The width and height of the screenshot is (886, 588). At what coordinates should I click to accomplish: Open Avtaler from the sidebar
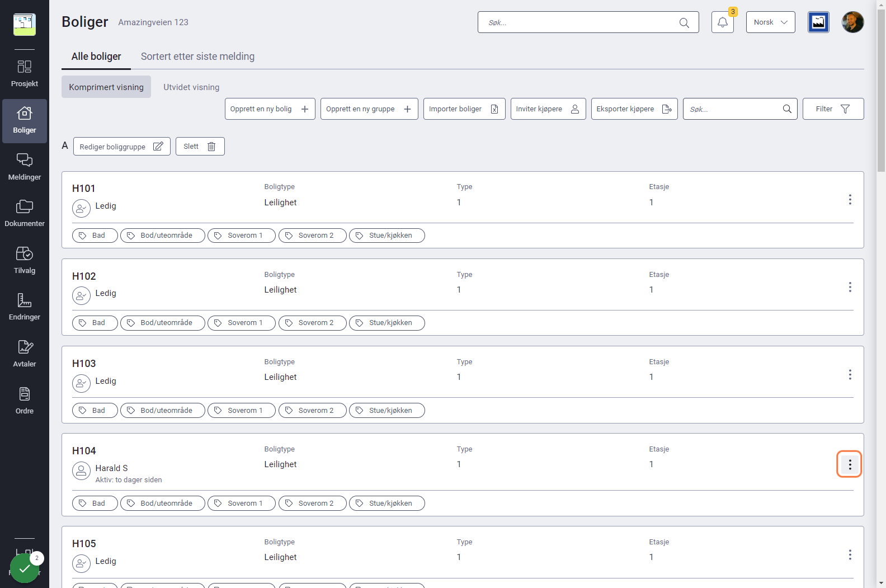click(x=25, y=354)
